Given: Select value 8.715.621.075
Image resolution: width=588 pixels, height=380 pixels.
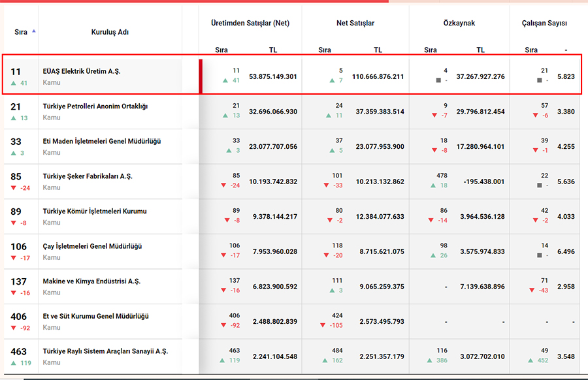Looking at the screenshot, I should click(x=382, y=251).
